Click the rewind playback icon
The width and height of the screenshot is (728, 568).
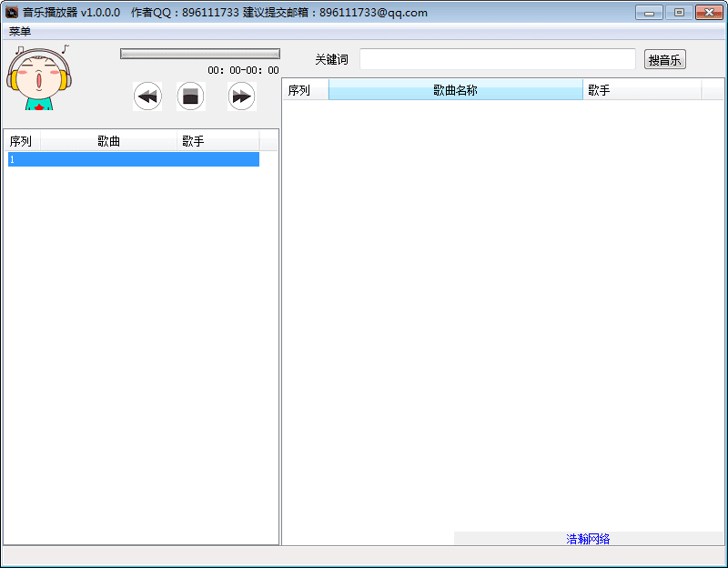pyautogui.click(x=147, y=96)
